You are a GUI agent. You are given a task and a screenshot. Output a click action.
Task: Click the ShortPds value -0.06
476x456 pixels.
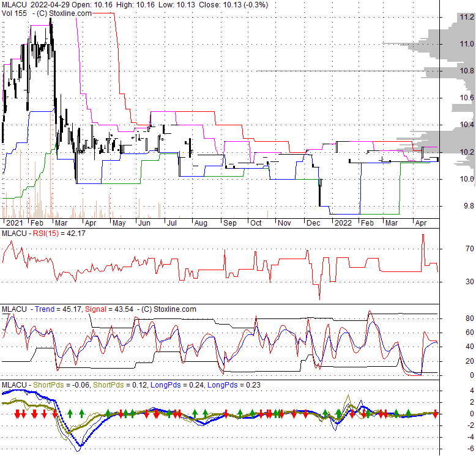pyautogui.click(x=80, y=384)
